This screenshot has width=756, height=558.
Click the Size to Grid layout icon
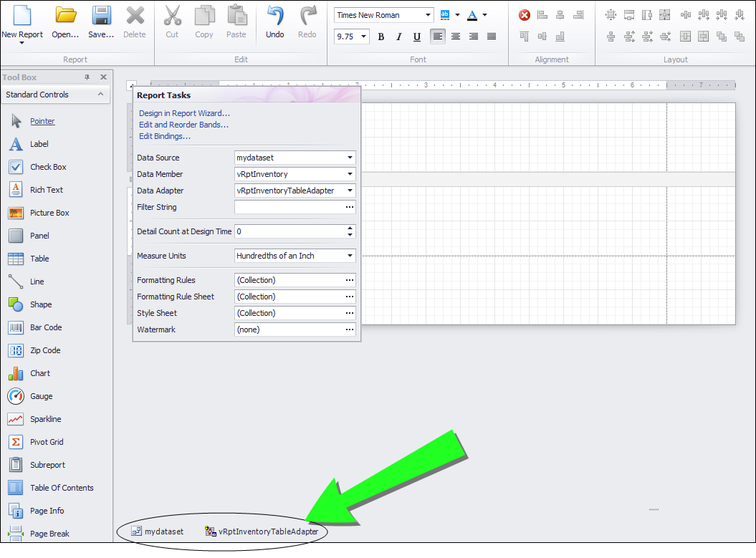(611, 16)
